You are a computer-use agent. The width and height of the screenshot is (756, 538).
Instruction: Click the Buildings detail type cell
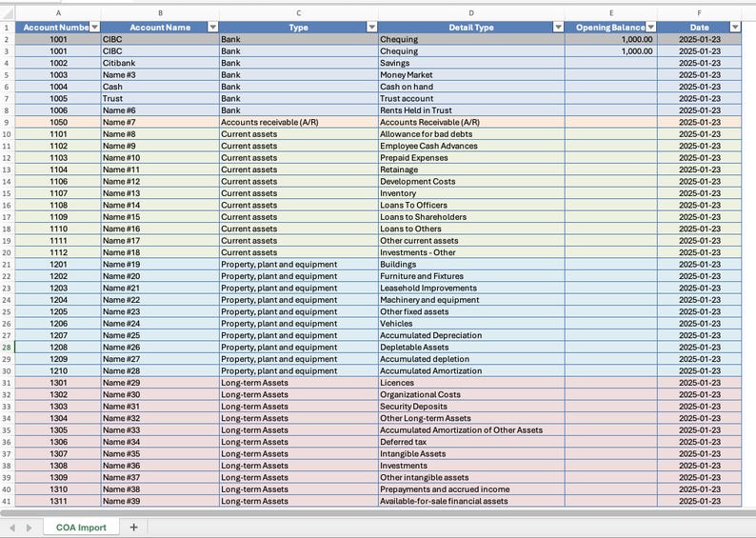pos(471,264)
